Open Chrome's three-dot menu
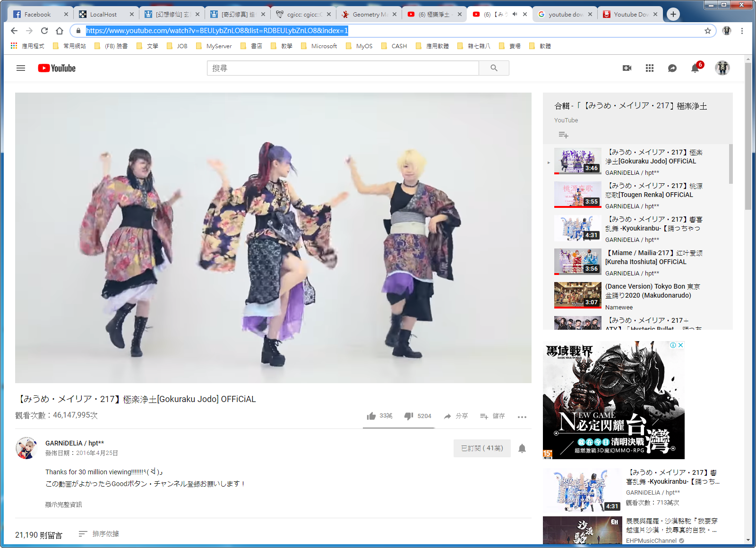This screenshot has height=548, width=756. 742,31
